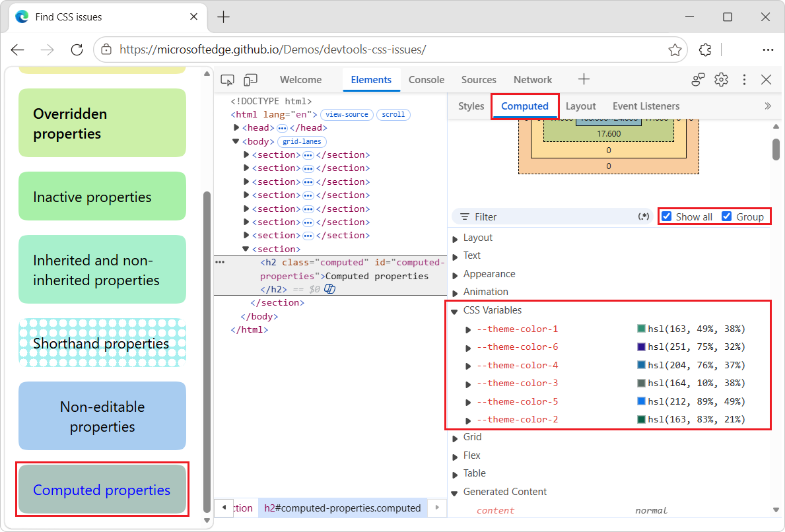Screen dimensions: 785x532
Task: Expand the head element node
Action: [x=236, y=127]
